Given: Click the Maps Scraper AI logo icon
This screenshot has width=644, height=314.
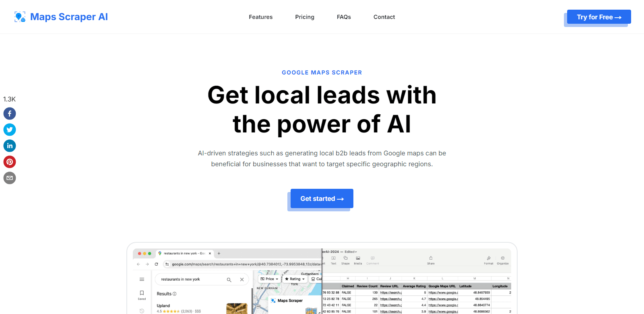Looking at the screenshot, I should click(20, 17).
